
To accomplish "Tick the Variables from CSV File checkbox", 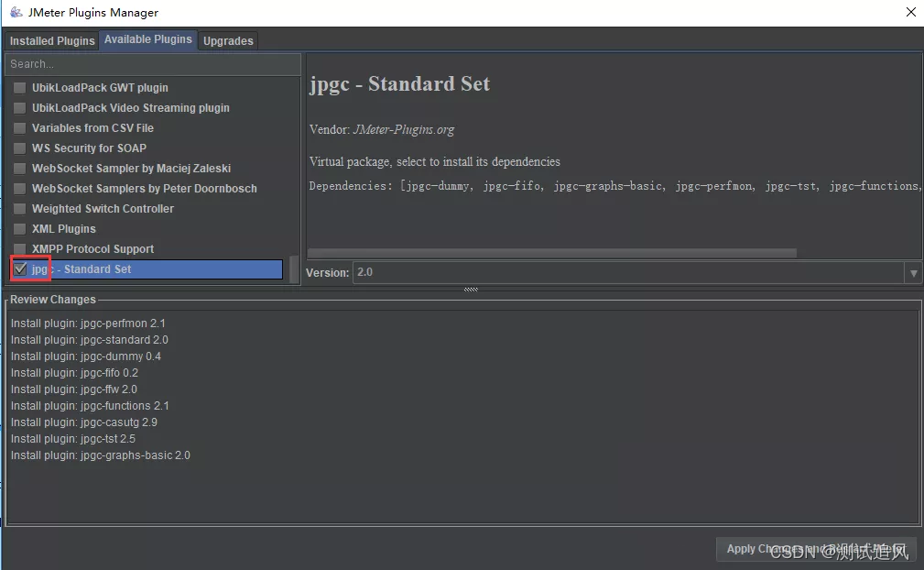I will (19, 128).
